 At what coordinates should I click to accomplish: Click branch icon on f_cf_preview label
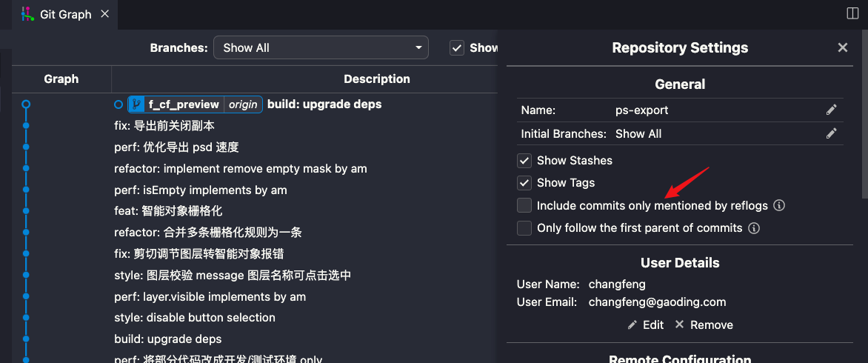click(136, 104)
